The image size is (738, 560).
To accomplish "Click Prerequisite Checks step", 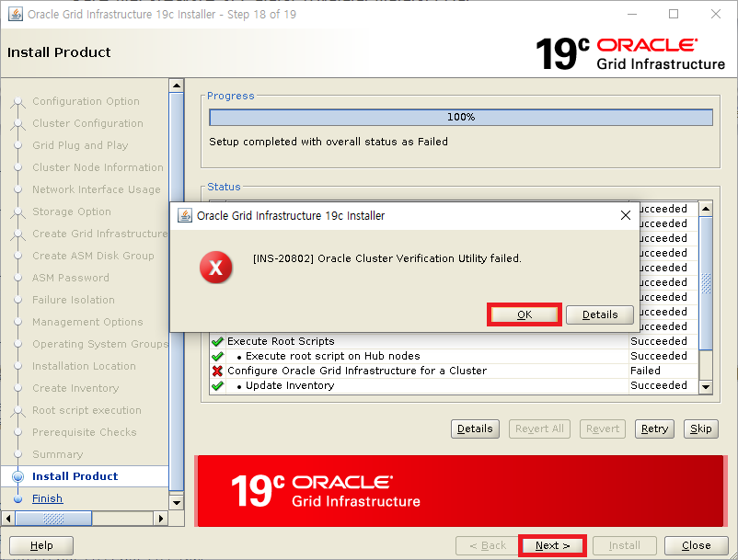I will pos(85,432).
